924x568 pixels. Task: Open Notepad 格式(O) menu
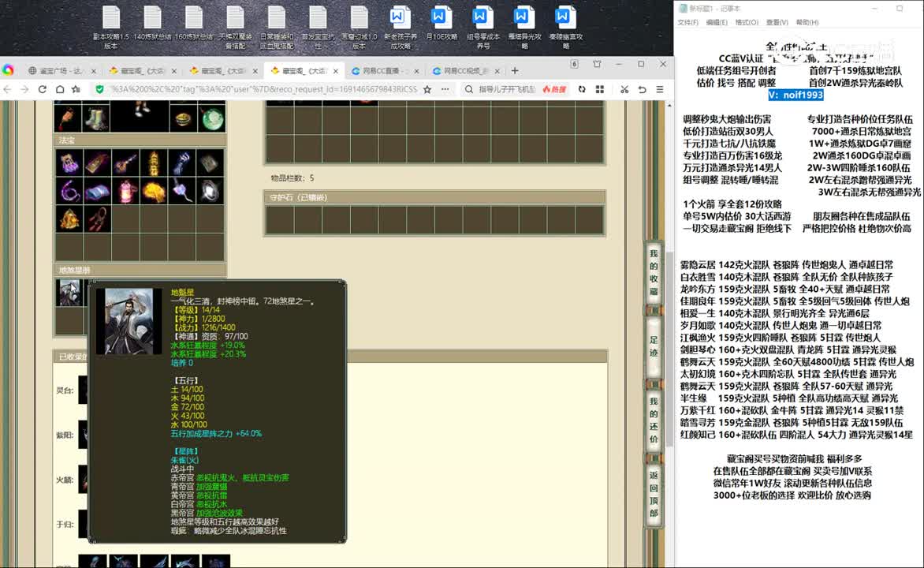pyautogui.click(x=747, y=22)
